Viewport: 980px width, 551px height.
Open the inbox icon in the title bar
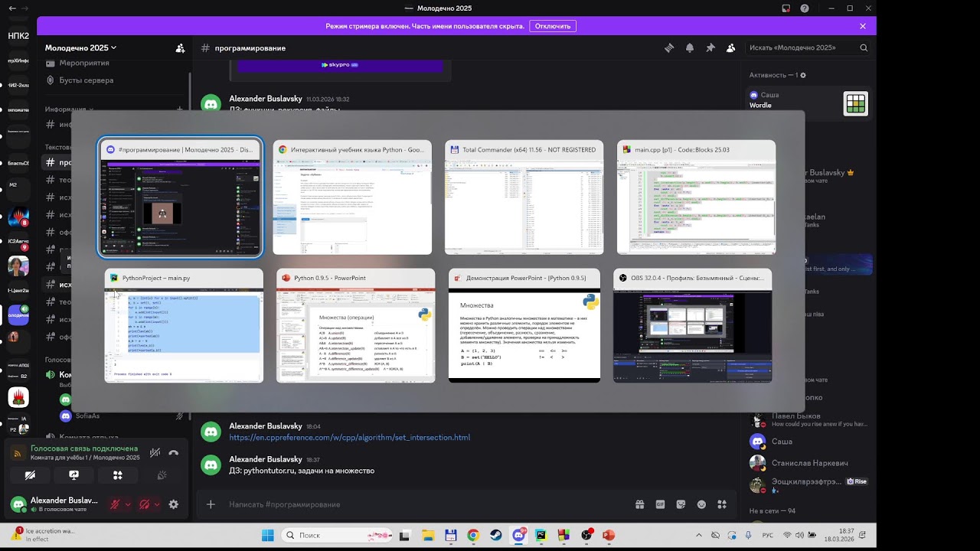tap(786, 8)
